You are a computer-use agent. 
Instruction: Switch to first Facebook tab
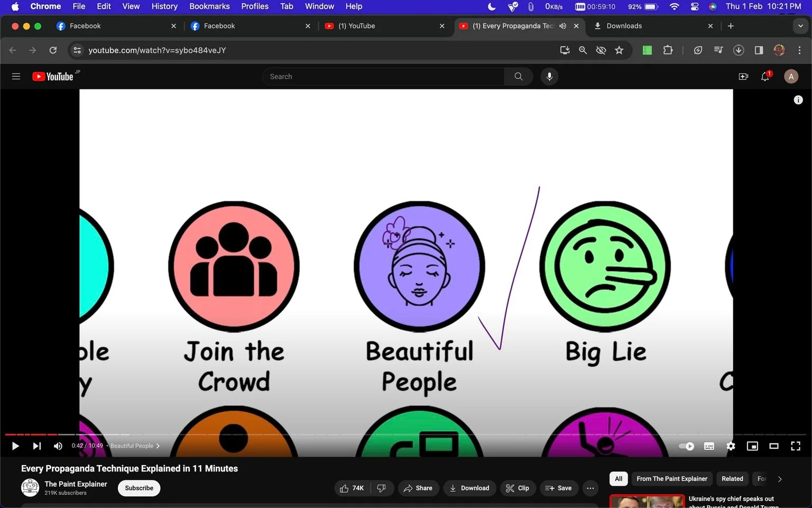click(x=116, y=26)
